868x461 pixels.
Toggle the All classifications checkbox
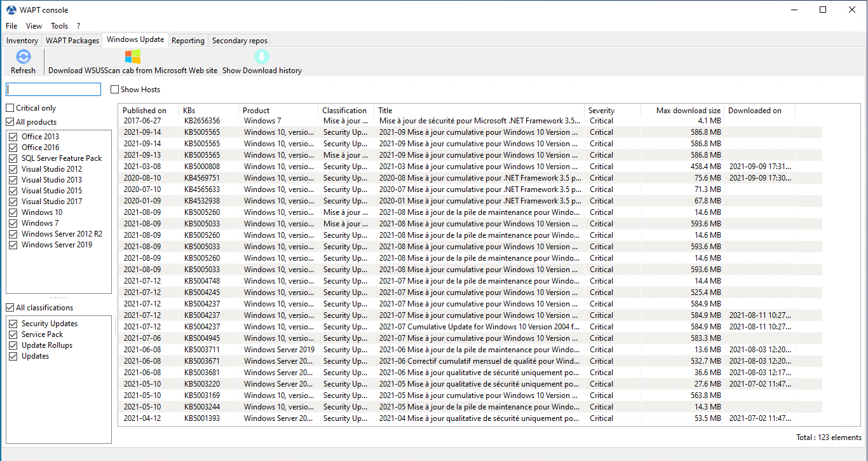tap(10, 308)
